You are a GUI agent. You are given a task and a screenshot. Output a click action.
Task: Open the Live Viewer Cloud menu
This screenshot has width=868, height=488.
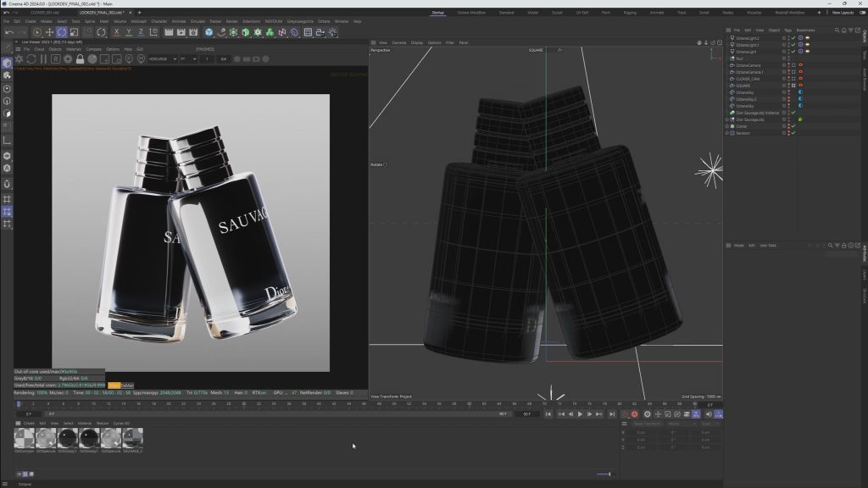tap(39, 49)
